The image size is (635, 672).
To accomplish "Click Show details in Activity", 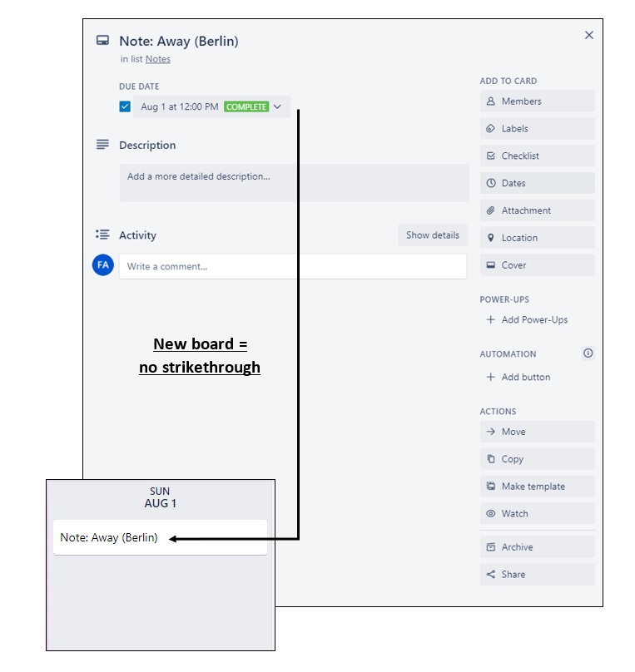I will (433, 235).
